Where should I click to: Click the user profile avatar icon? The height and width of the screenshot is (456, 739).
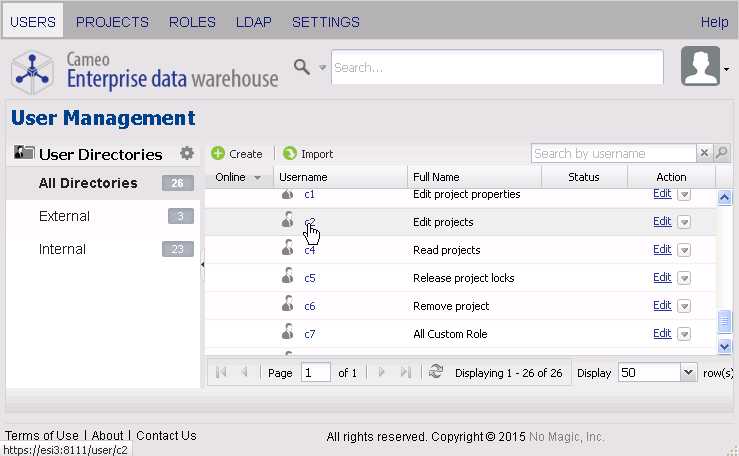click(700, 67)
